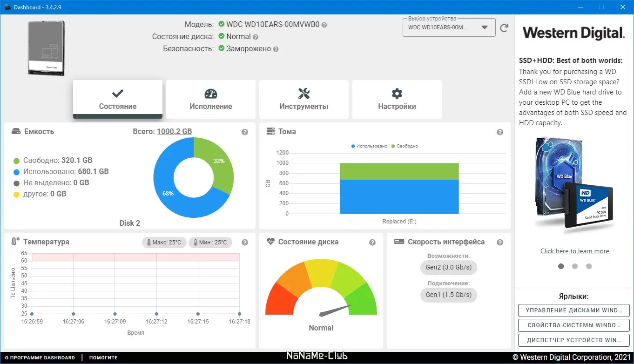The image size is (634, 364).
Task: Open the Емкость panel help icon
Action: tap(245, 132)
